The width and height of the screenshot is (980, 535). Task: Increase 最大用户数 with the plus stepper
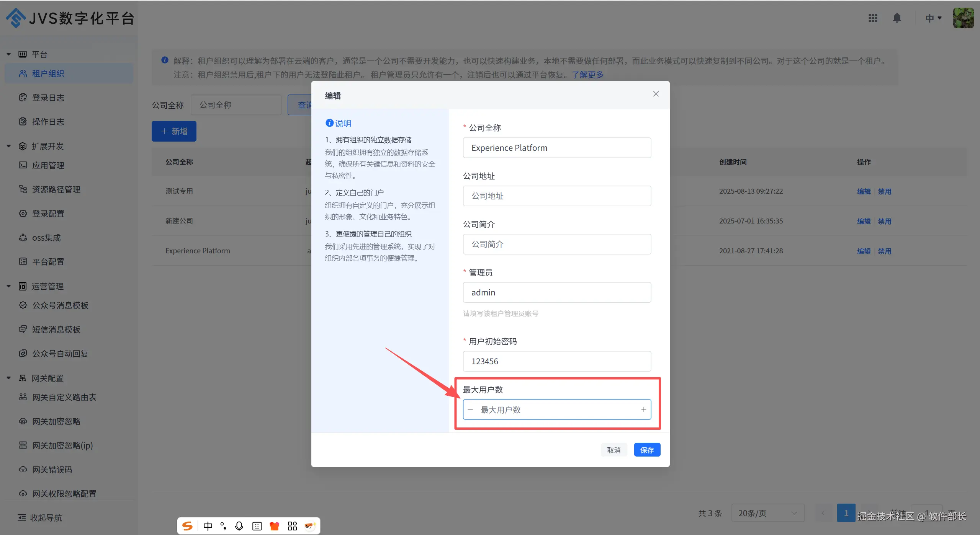tap(643, 409)
